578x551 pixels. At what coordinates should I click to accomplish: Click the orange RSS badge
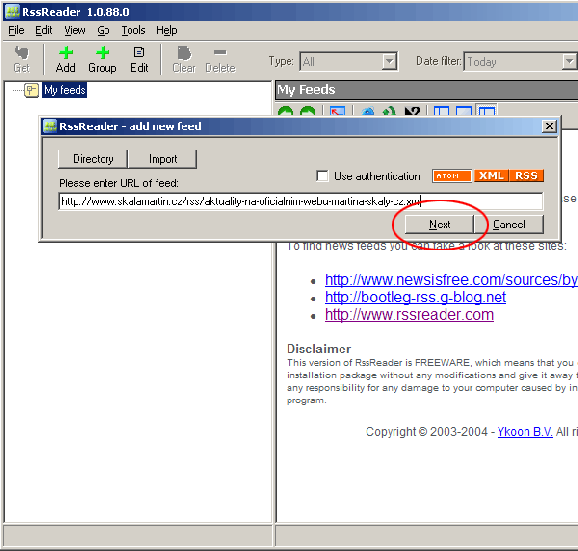[x=526, y=176]
